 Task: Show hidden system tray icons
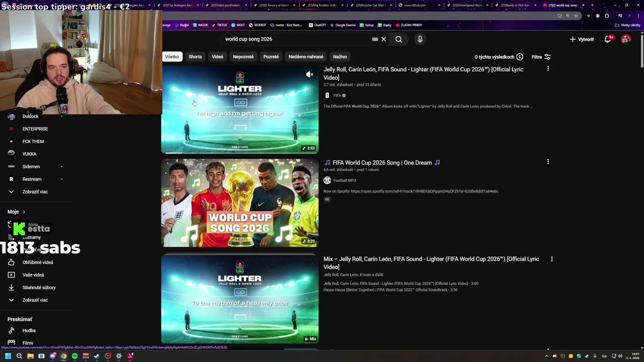pyautogui.click(x=546, y=356)
